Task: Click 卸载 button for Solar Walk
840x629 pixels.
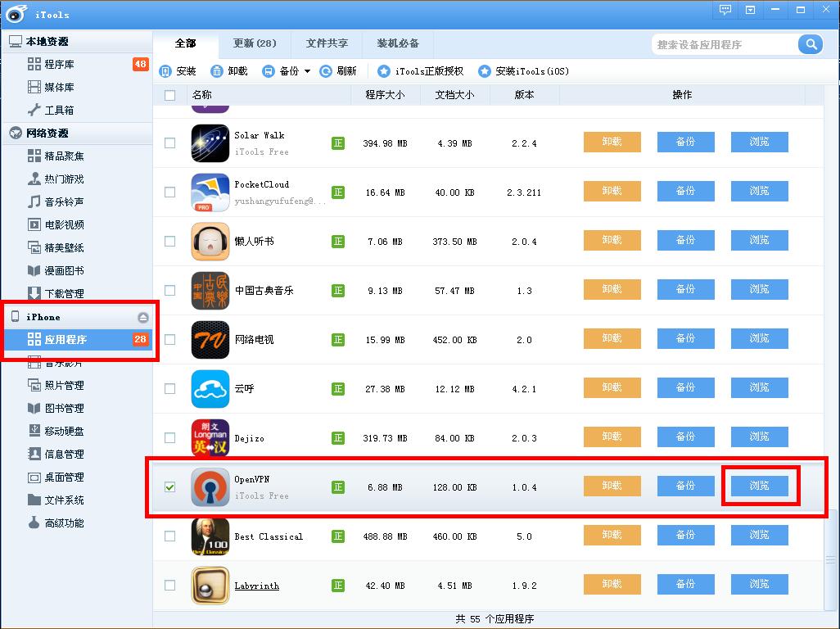Action: tap(612, 142)
